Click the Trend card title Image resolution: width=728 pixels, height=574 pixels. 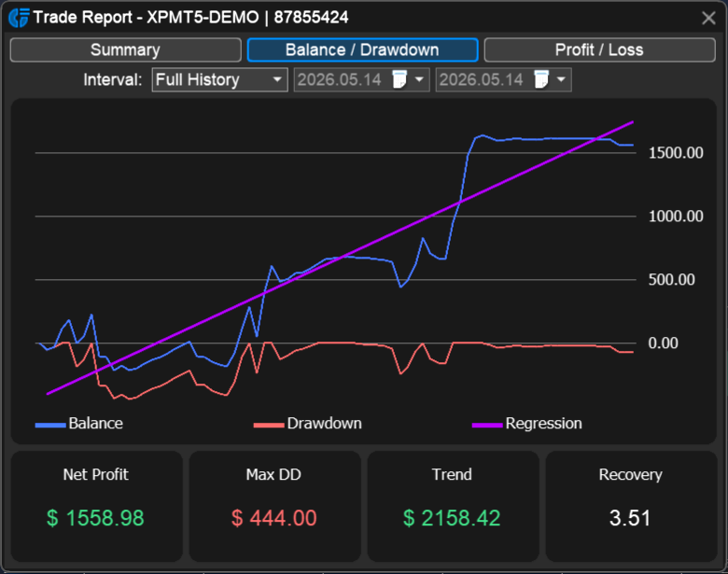coord(452,475)
